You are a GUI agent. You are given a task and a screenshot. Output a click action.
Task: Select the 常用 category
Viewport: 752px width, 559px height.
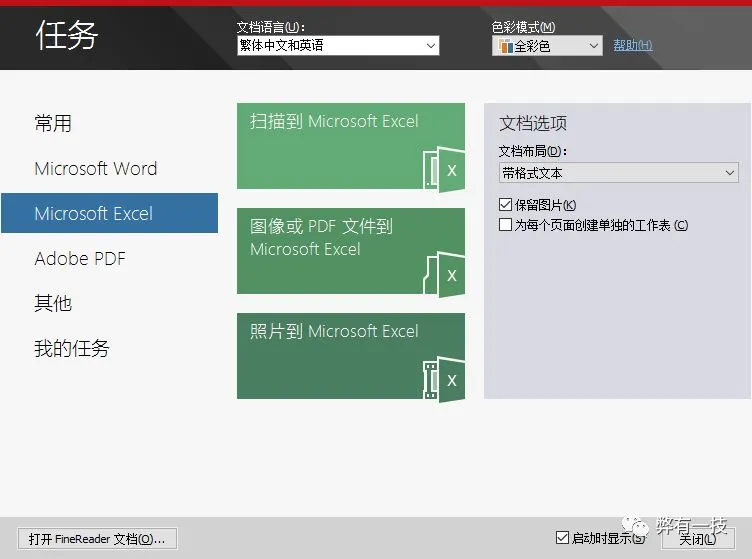(53, 123)
